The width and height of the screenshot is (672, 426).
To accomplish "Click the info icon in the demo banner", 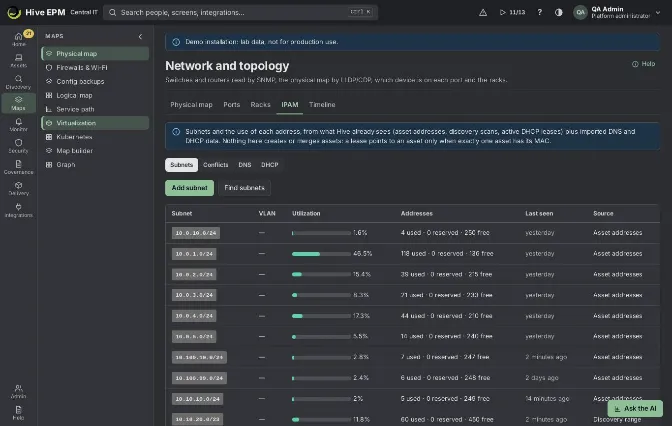I will [176, 42].
